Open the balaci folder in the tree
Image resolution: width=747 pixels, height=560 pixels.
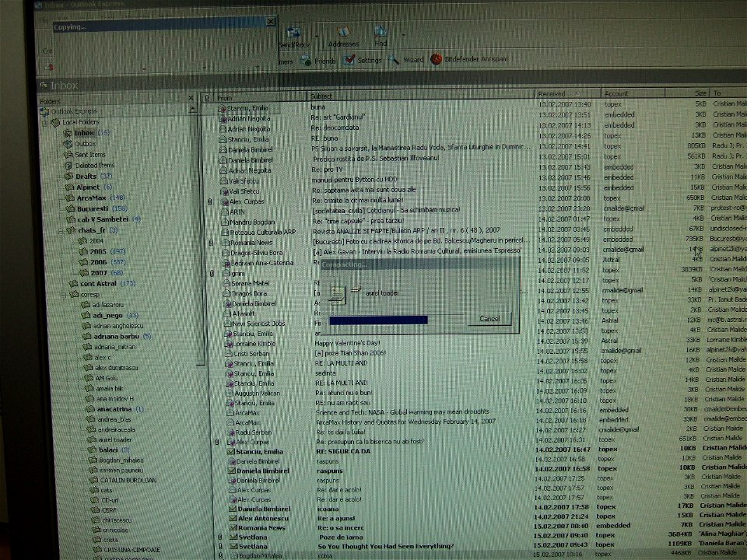pyautogui.click(x=109, y=450)
